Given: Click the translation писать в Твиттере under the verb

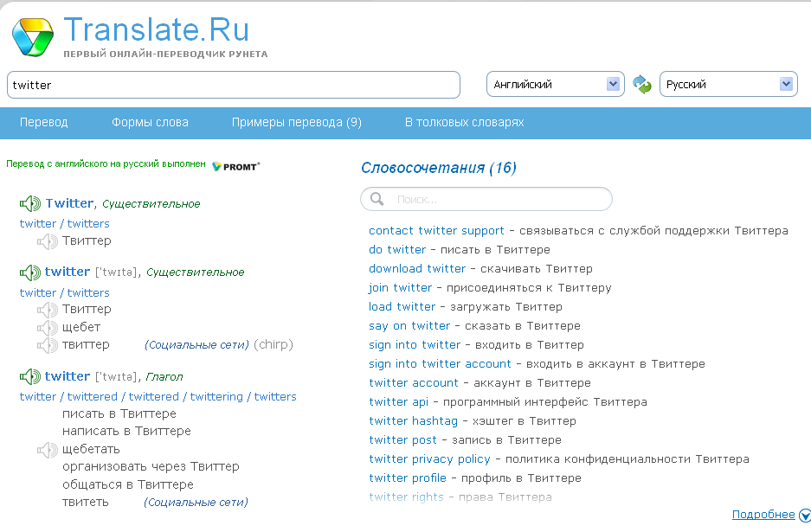Looking at the screenshot, I should pos(119,414).
